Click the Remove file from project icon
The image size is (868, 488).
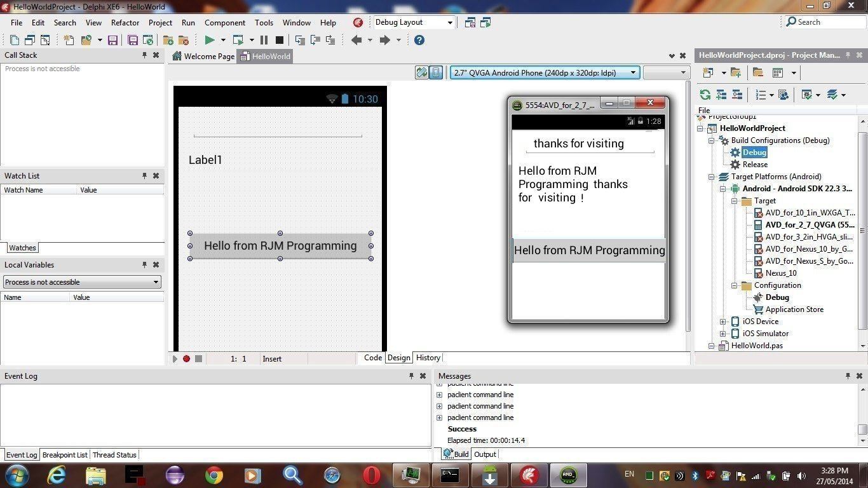click(183, 40)
